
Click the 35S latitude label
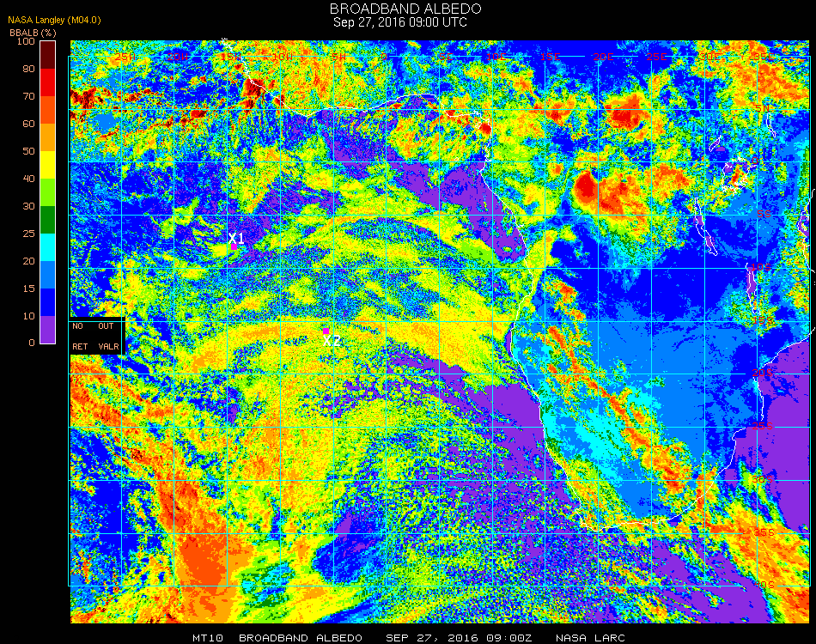point(764,532)
